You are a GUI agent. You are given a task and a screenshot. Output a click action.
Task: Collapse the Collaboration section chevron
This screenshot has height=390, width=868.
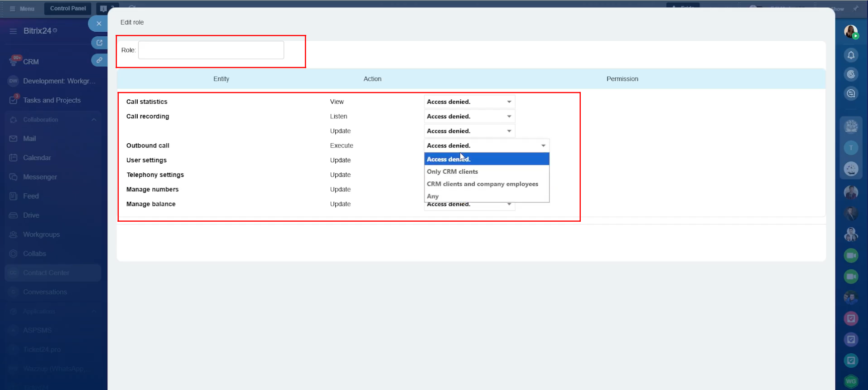pyautogui.click(x=94, y=120)
